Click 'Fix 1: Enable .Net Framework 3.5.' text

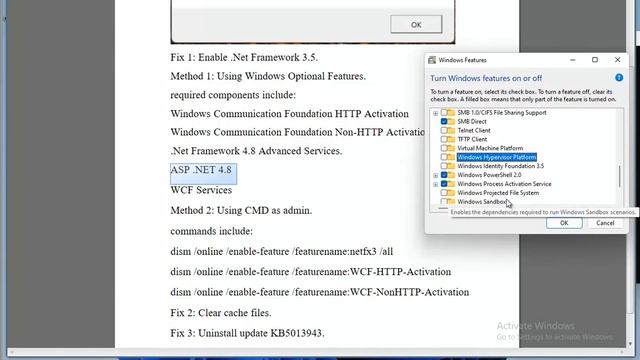click(244, 58)
